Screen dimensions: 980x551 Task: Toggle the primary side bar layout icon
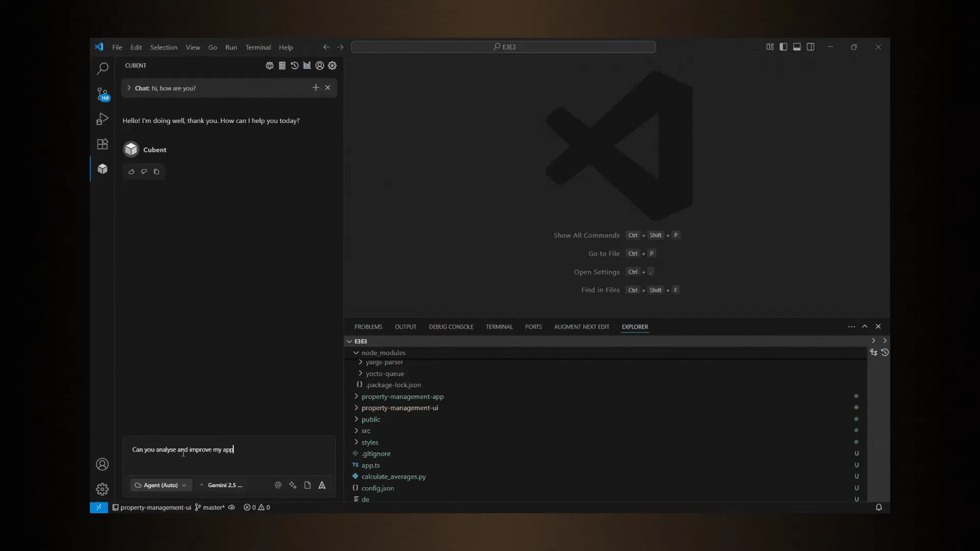tap(783, 47)
